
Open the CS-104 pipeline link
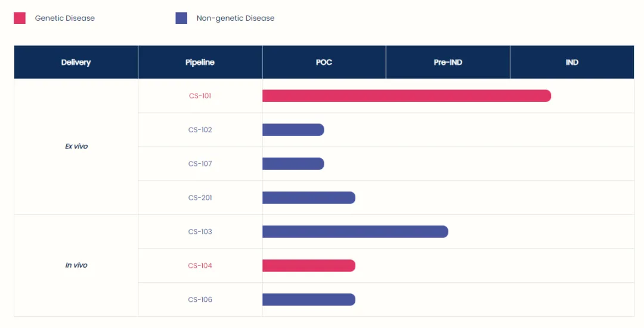coord(200,265)
